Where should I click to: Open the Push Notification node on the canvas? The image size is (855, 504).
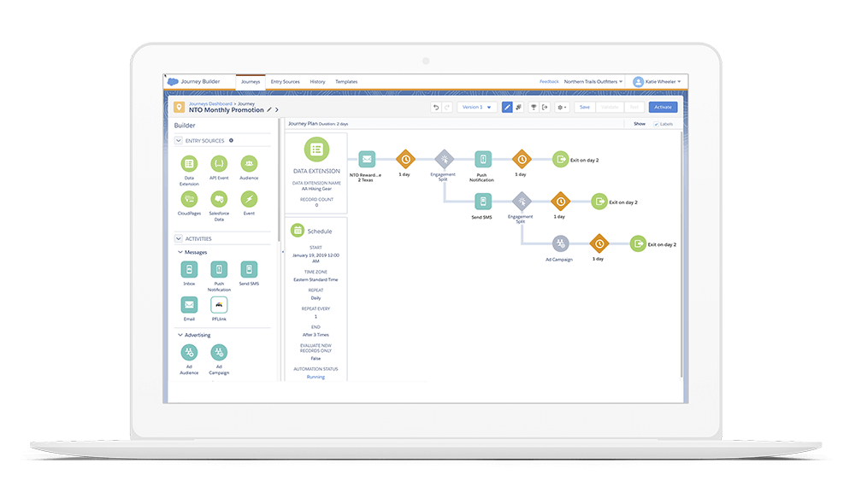pos(482,160)
